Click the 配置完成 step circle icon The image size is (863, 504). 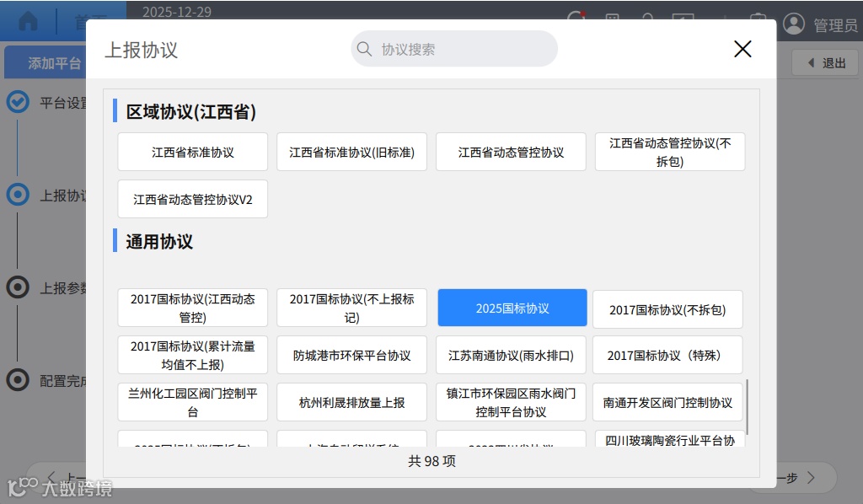[18, 379]
